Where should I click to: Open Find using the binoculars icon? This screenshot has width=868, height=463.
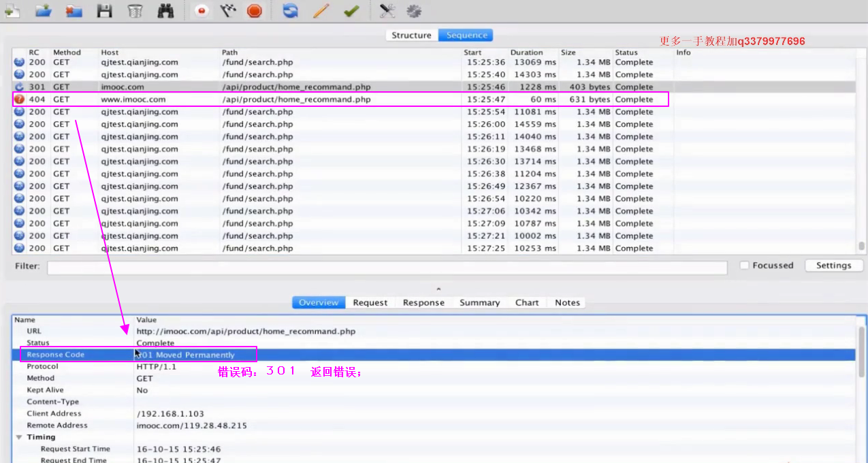coord(165,10)
